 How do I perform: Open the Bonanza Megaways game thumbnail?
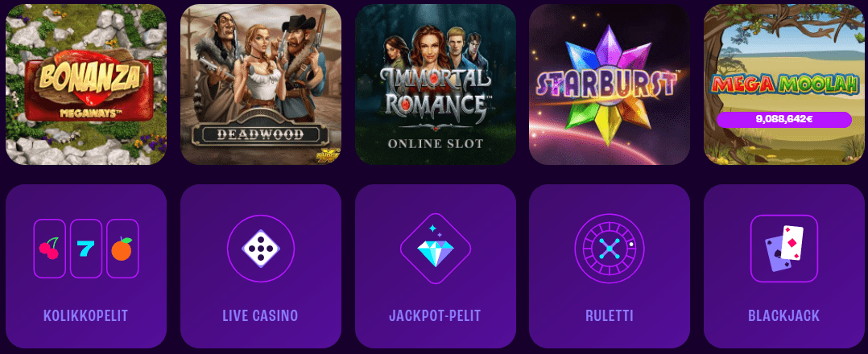coord(86,84)
